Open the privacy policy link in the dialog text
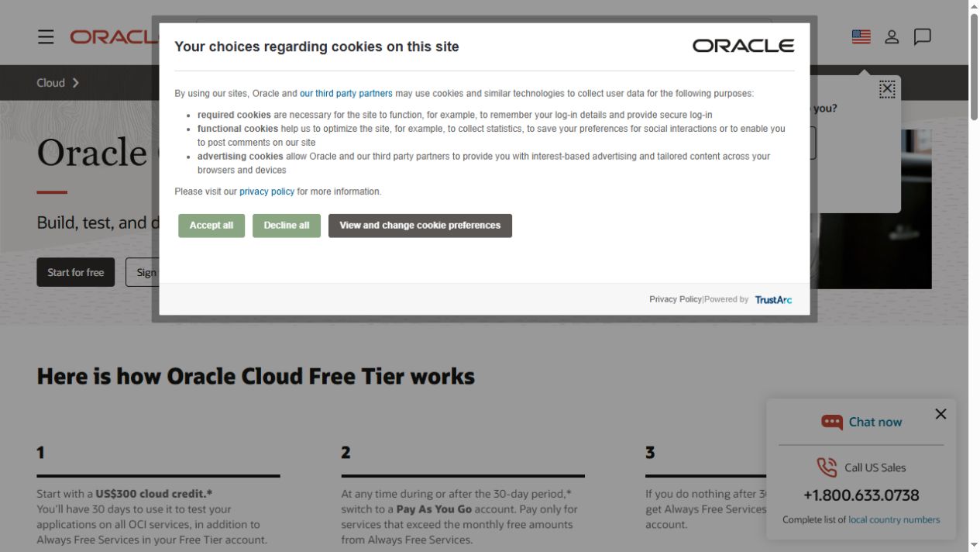 [x=266, y=191]
